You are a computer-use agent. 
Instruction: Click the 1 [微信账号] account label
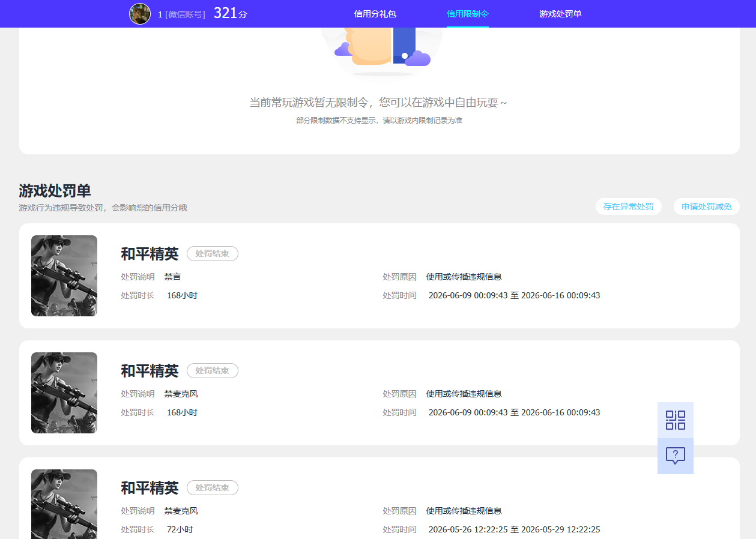click(181, 14)
